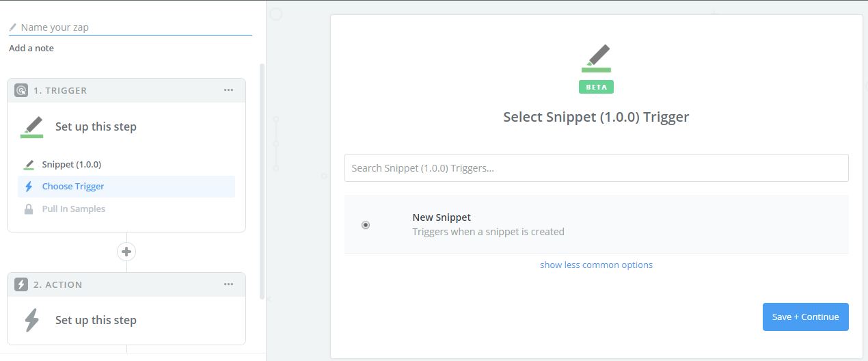Click the trigger step header icon
Screen dimensions: 868x361
tap(21, 90)
